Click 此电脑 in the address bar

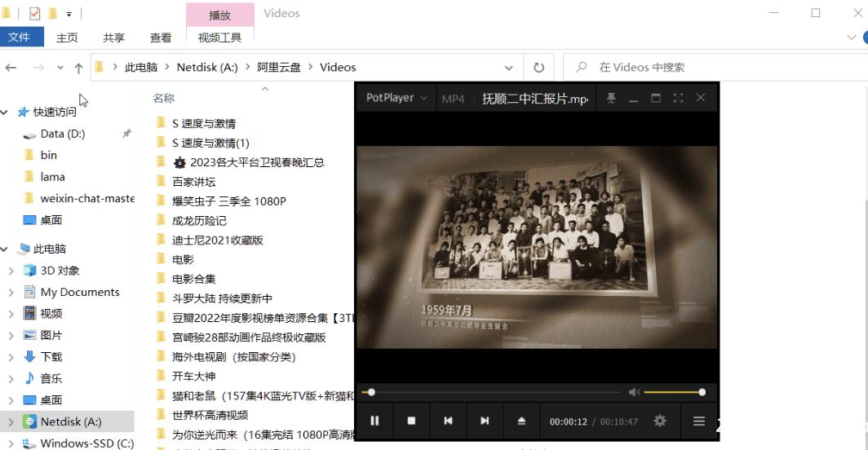coord(141,68)
